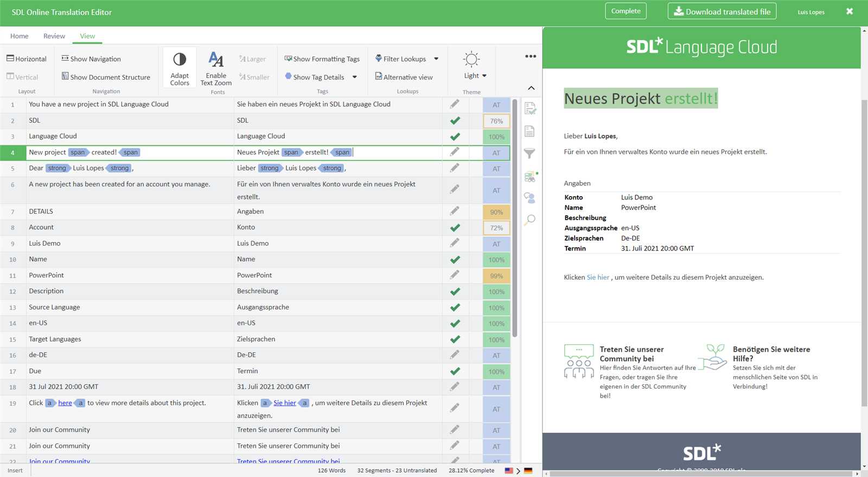Toggle confirmation checkmark for Termin segment
Viewport: 868px width, 477px height.
[x=455, y=371]
